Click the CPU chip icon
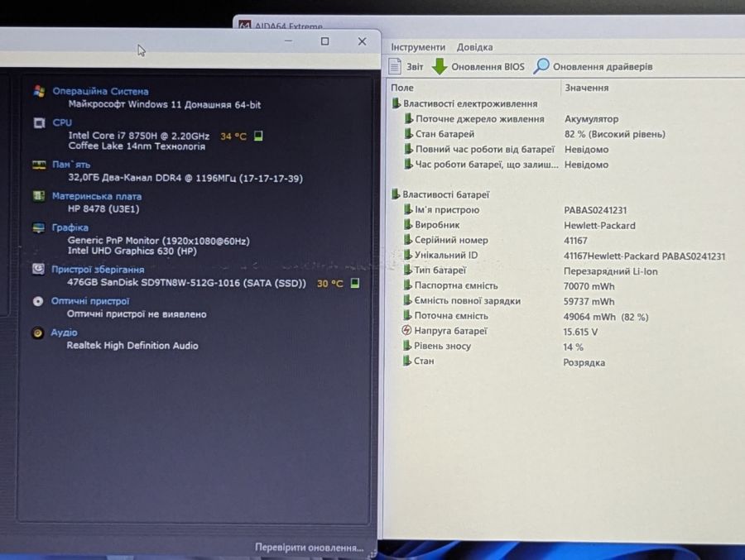This screenshot has width=745, height=560. 39,122
